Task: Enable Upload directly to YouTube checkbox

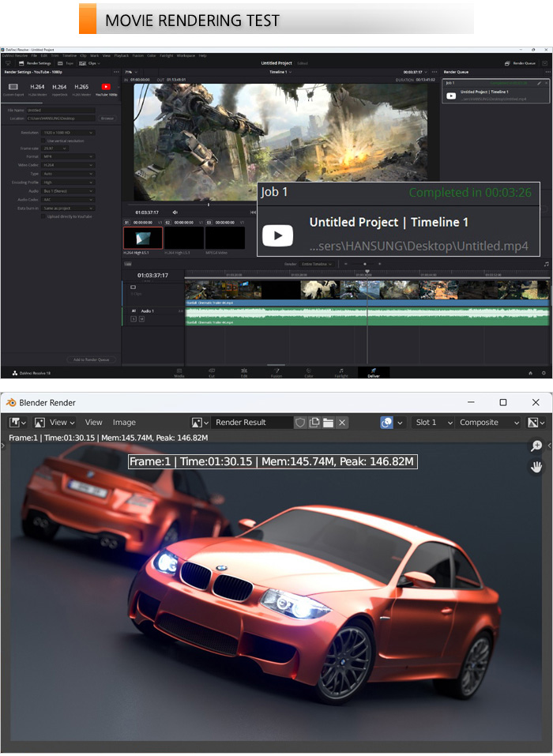Action: [43, 216]
